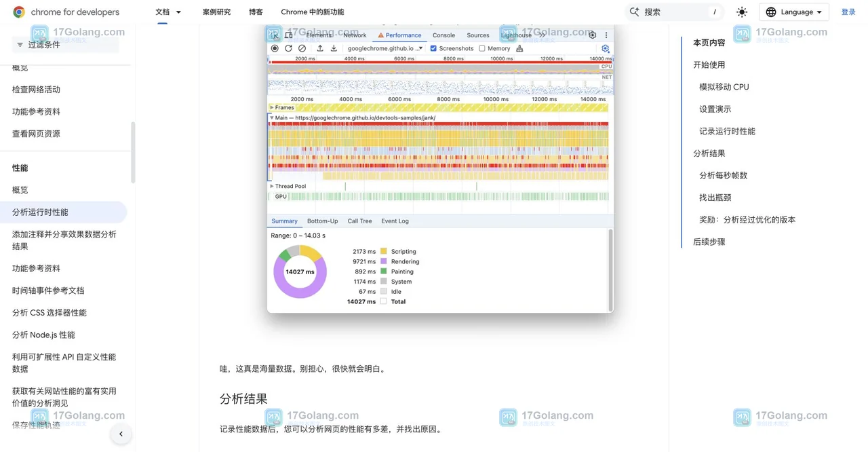Image resolution: width=868 pixels, height=452 pixels.
Task: Click the search input field
Action: click(675, 12)
